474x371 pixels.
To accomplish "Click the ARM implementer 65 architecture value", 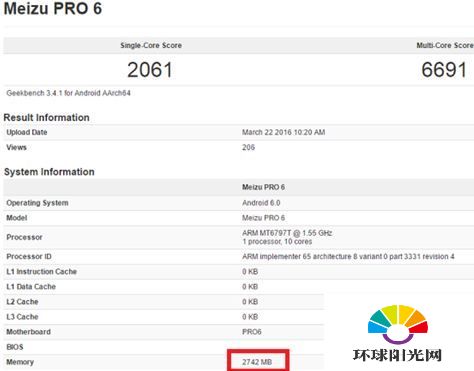I will click(x=348, y=257).
